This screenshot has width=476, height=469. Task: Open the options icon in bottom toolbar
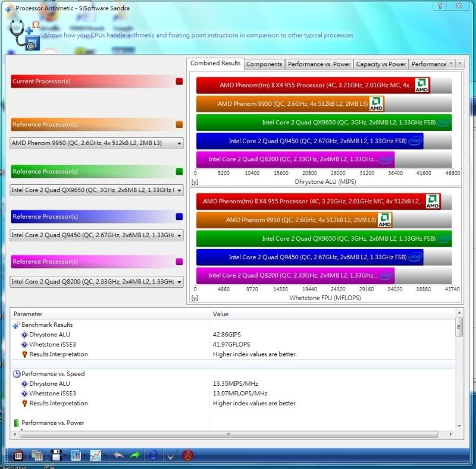tap(18, 455)
